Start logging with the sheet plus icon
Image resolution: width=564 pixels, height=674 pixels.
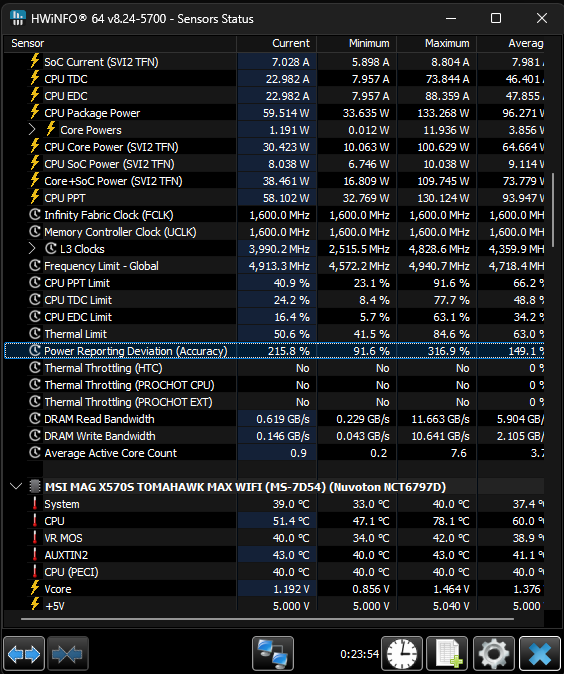point(448,654)
